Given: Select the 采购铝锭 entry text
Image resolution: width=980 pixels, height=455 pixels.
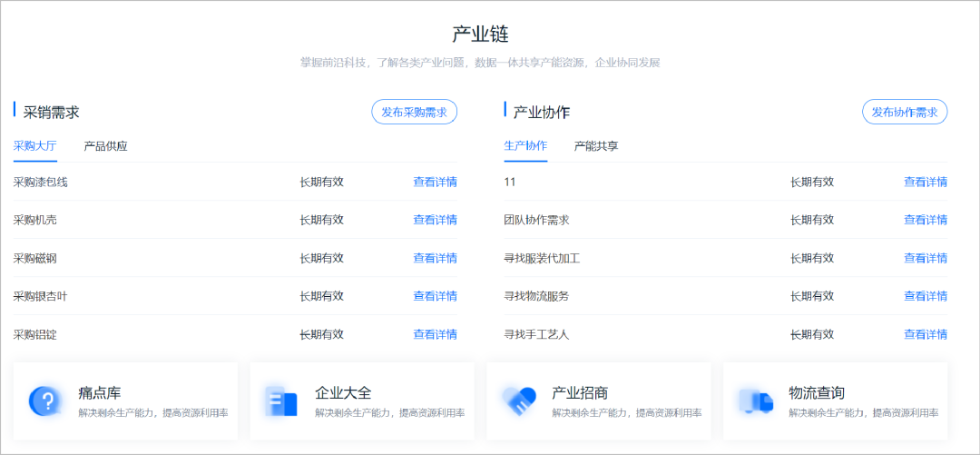Looking at the screenshot, I should coord(35,334).
